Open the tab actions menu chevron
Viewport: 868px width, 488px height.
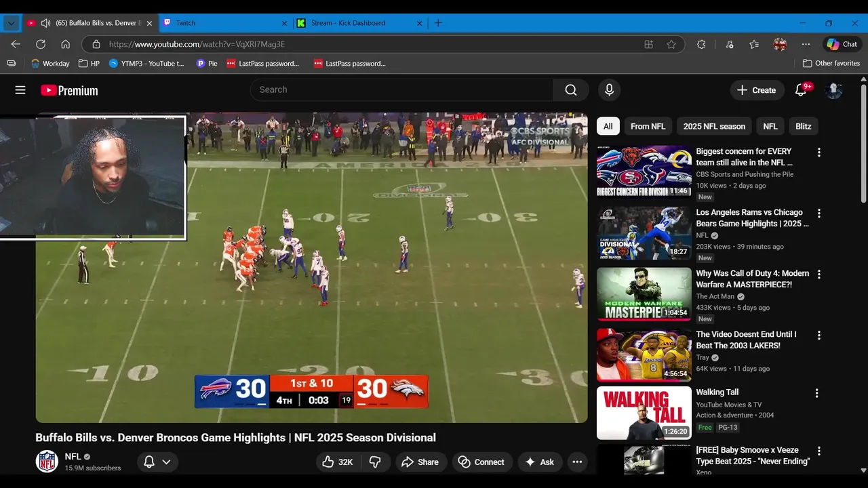pos(11,23)
